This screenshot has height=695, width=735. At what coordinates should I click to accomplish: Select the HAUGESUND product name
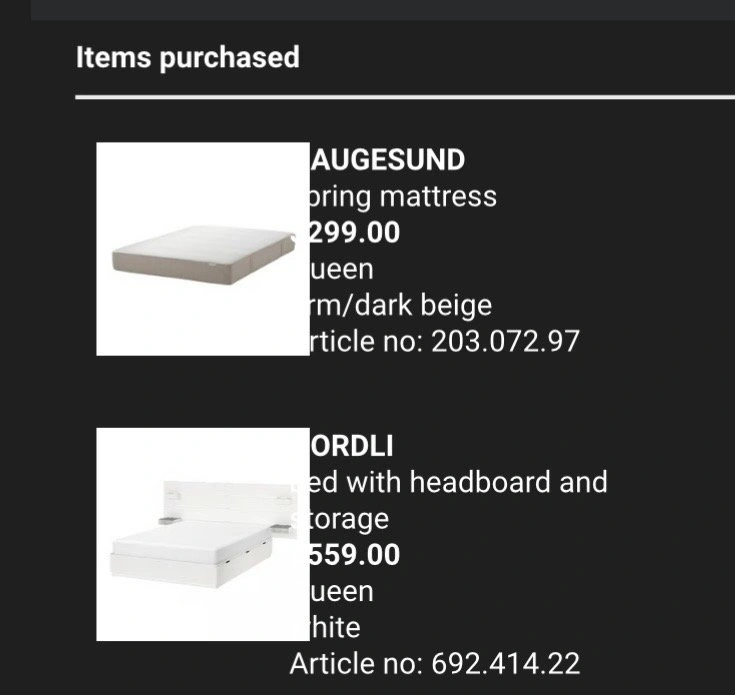386,160
